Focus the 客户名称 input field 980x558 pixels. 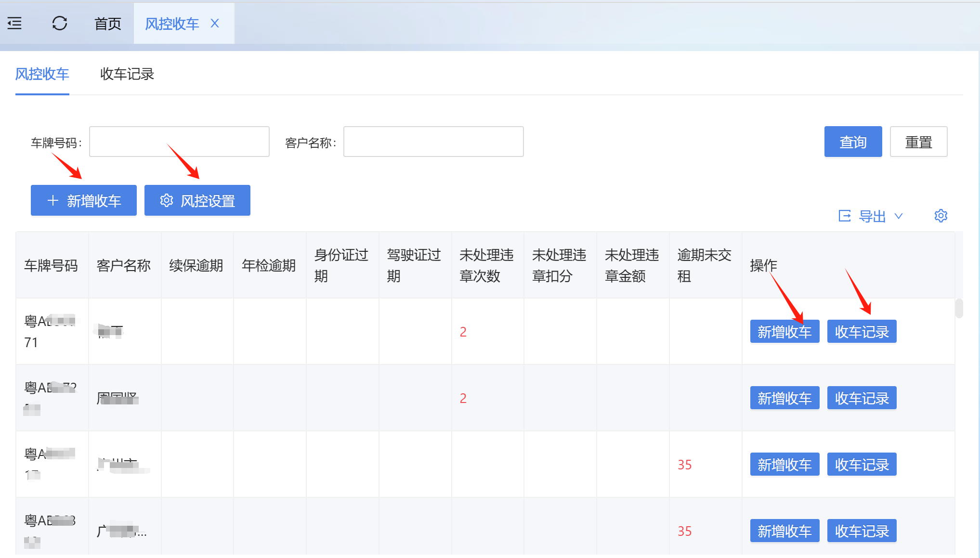coord(433,142)
